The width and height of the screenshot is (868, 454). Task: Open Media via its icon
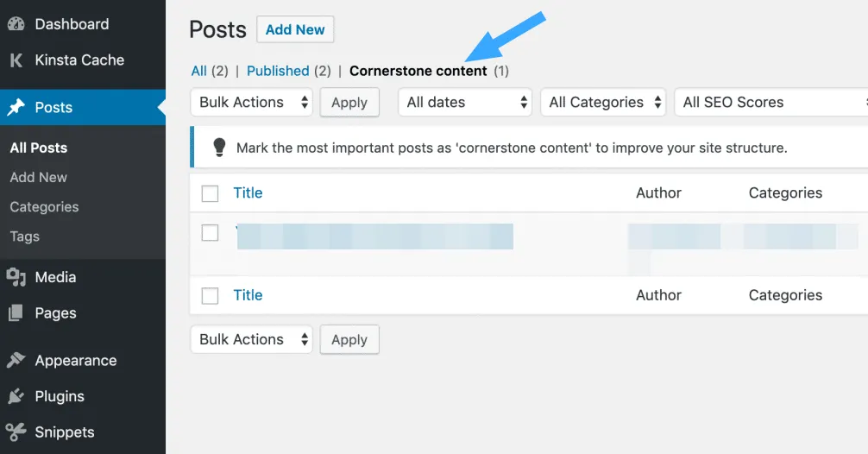point(16,277)
